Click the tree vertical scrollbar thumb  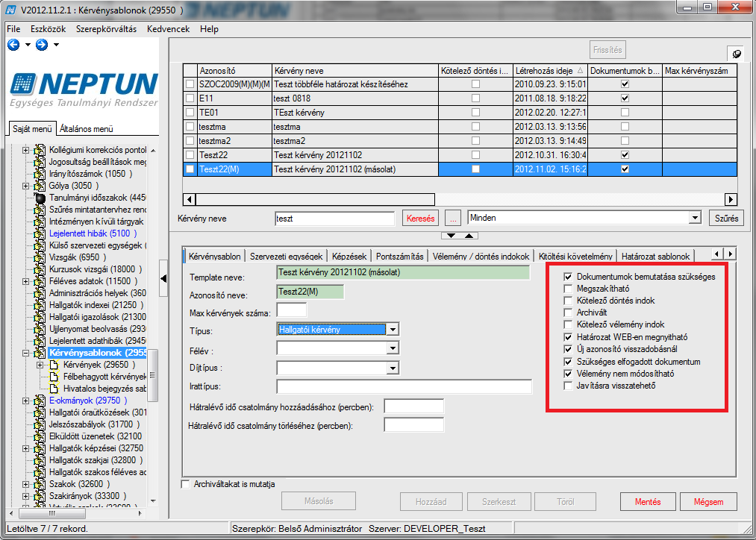point(152,375)
